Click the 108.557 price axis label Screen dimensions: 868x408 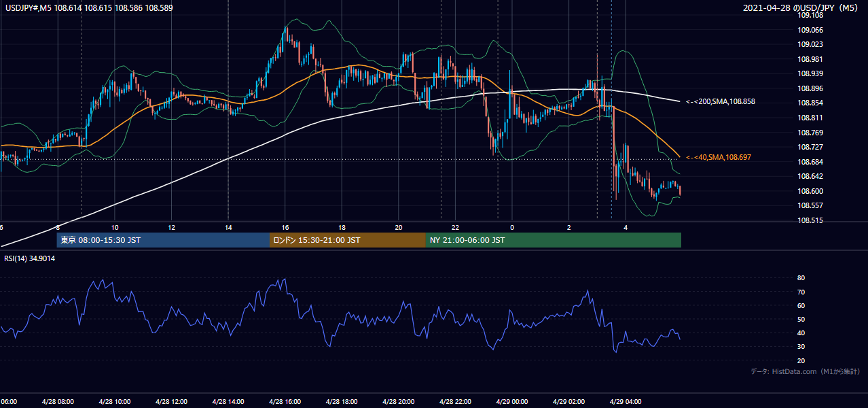point(810,205)
